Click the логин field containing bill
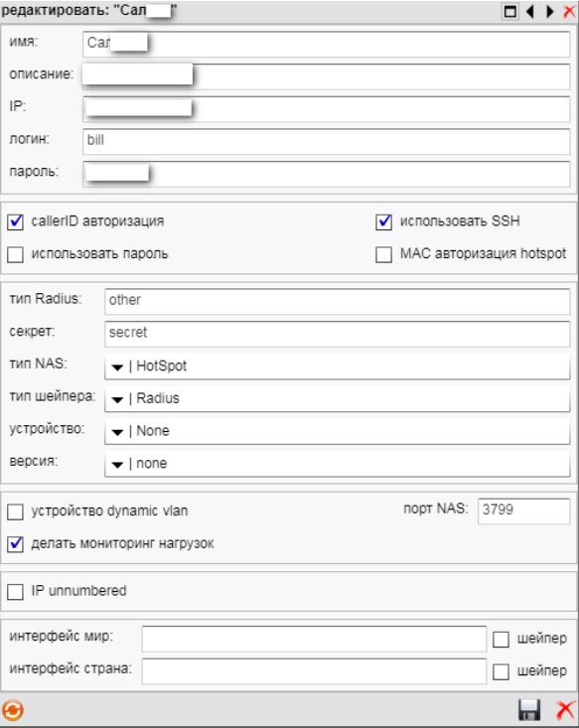 point(327,141)
